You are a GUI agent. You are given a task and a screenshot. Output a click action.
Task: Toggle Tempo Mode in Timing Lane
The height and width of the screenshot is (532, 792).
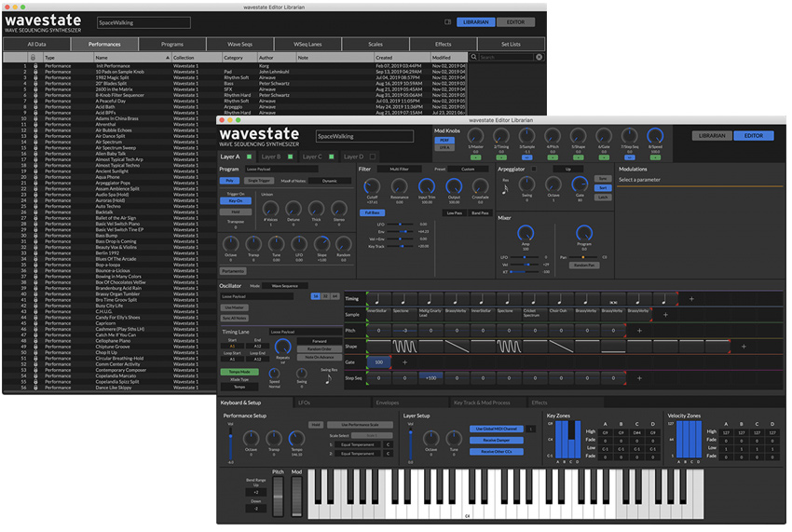tap(239, 372)
